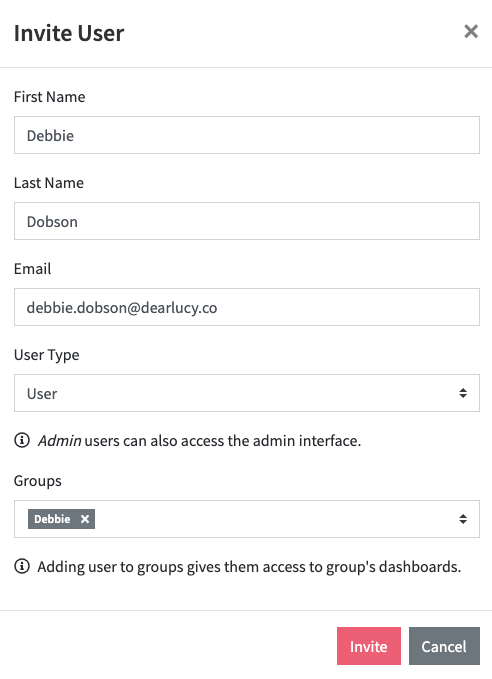Remove the Debbie group tag

[x=85, y=519]
